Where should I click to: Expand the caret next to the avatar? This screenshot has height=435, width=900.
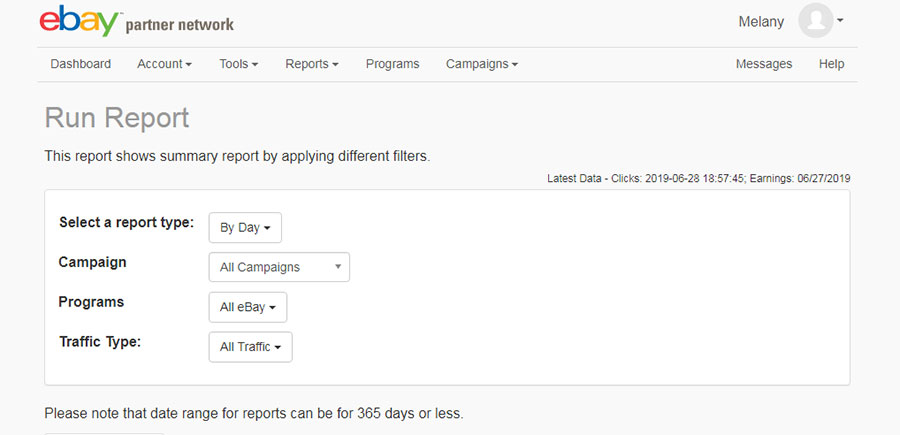[840, 20]
